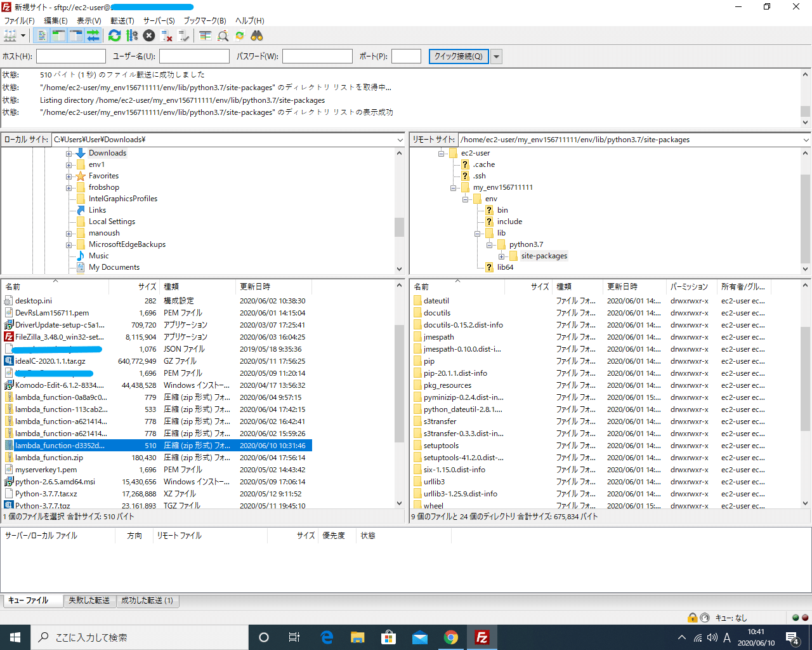Viewport: 812px width, 650px height.
Task: Switch to the キュー ファイル tab
Action: coord(34,600)
